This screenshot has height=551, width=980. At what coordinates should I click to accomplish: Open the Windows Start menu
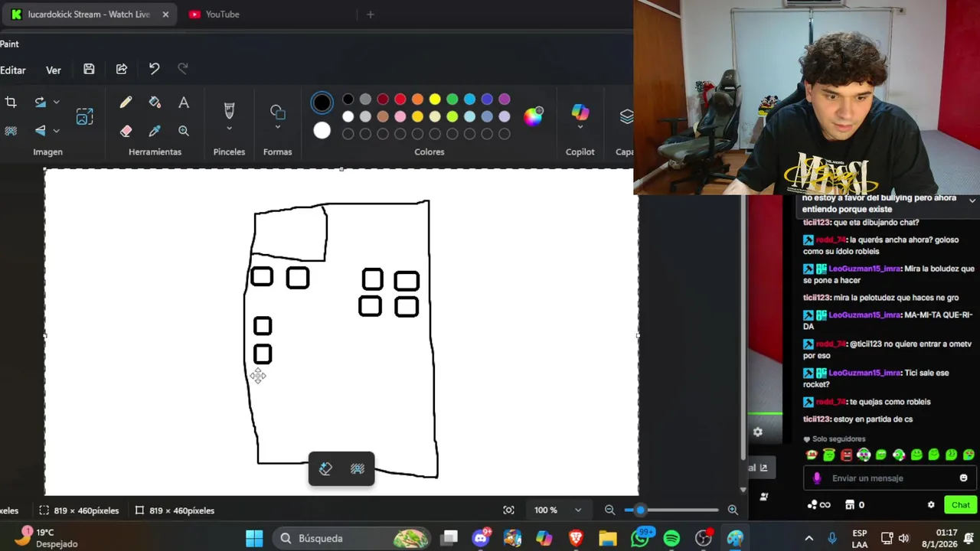click(x=254, y=538)
